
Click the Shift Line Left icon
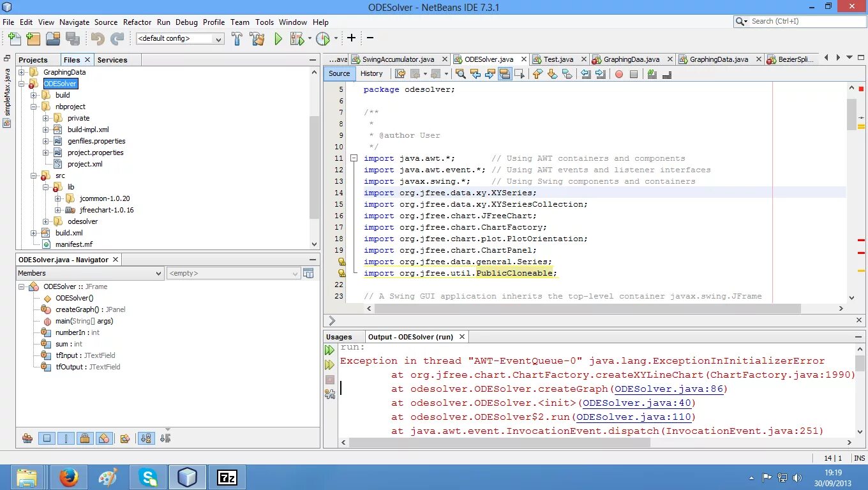coord(585,74)
